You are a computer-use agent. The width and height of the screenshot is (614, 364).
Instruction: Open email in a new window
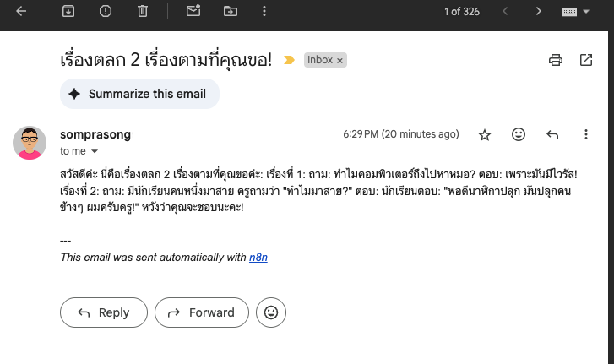click(x=586, y=60)
